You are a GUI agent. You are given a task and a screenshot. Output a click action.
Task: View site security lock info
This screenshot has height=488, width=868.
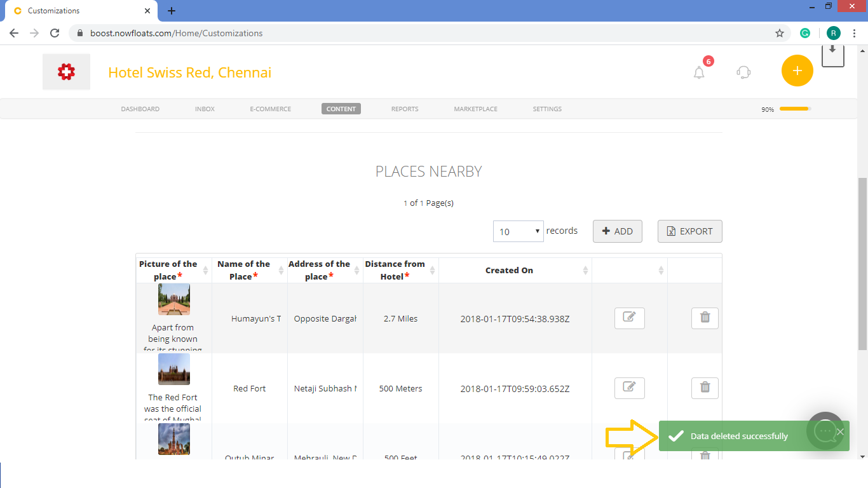click(x=80, y=33)
